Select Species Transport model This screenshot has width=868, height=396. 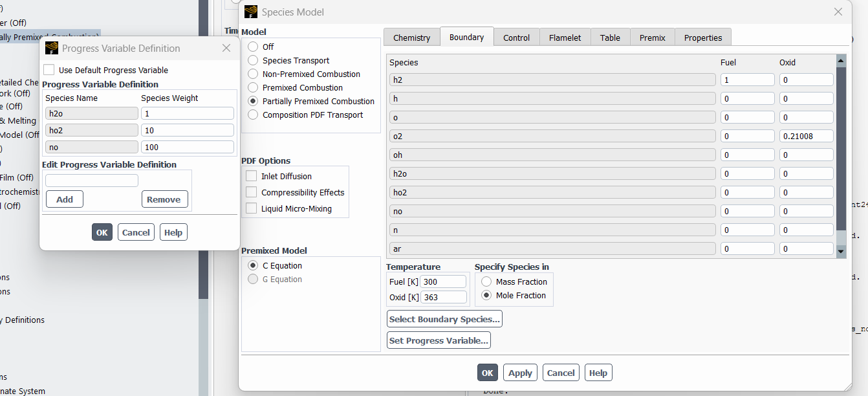(x=253, y=60)
